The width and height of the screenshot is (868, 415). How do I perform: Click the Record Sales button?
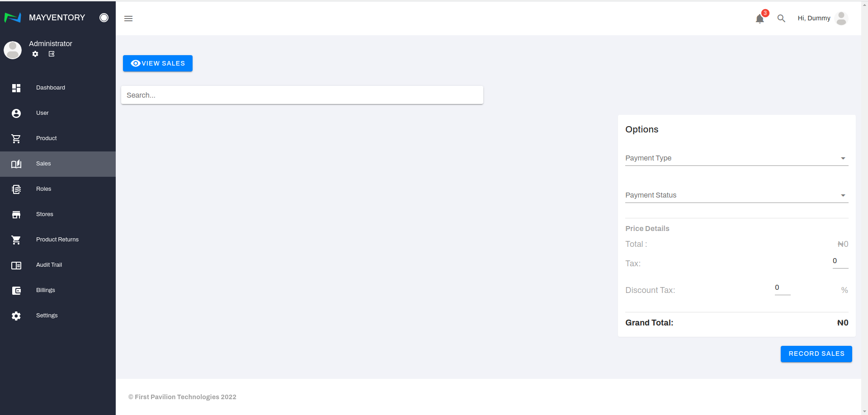pos(816,354)
